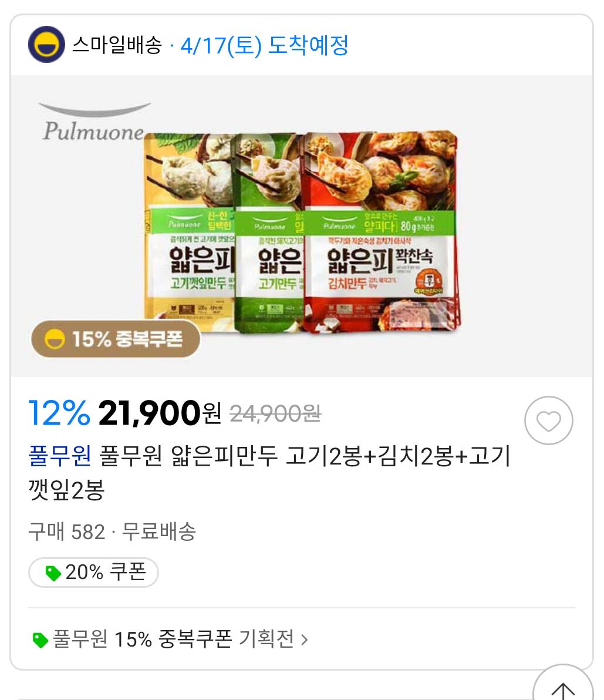604x700 pixels.
Task: Open the blue 풀무원 brand link
Action: (x=59, y=456)
